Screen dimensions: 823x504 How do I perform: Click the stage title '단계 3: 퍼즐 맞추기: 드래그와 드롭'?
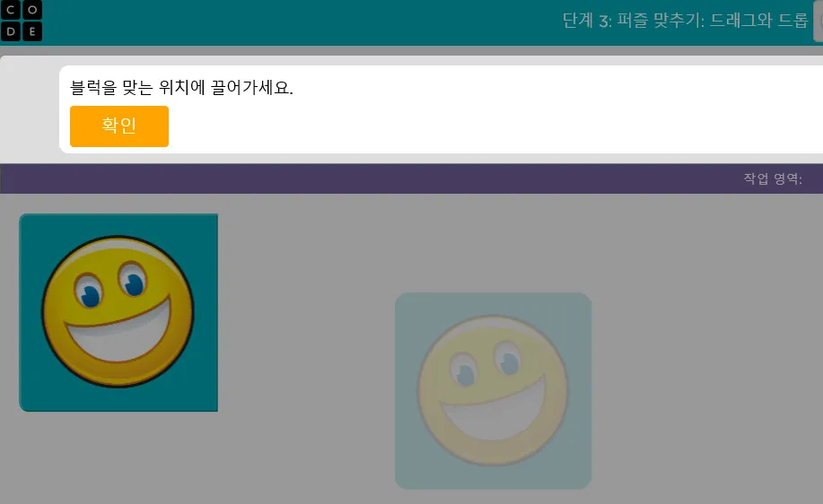pos(685,21)
